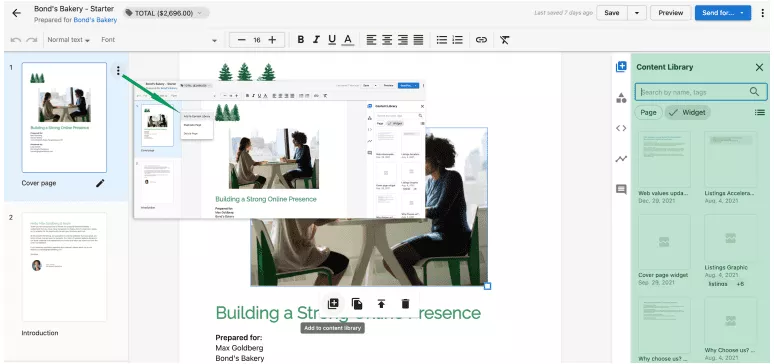Undo the last edit

point(16,40)
